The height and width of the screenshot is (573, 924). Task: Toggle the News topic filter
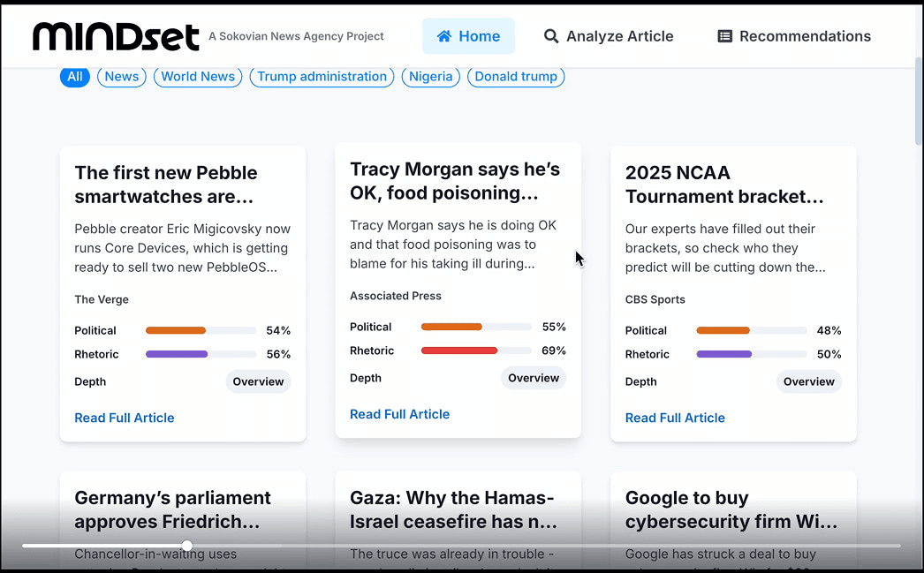121,77
